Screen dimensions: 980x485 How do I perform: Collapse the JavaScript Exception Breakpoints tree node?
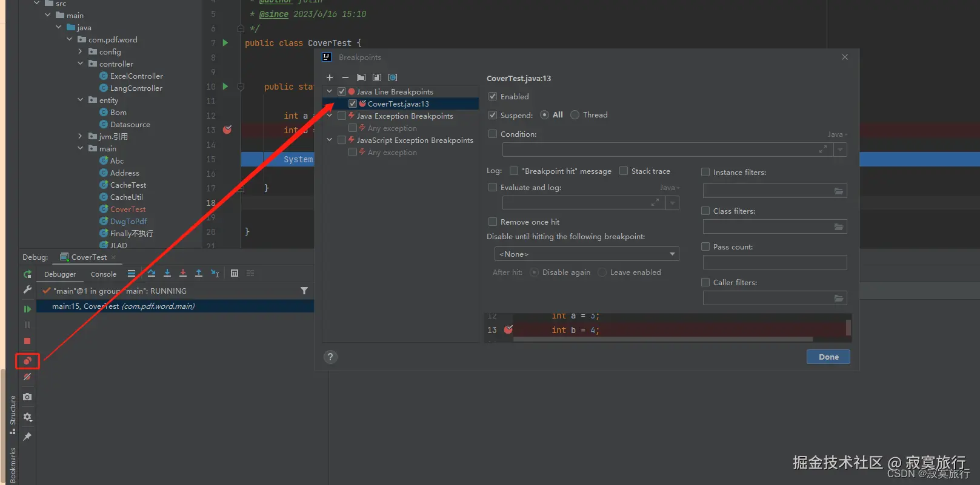(330, 140)
